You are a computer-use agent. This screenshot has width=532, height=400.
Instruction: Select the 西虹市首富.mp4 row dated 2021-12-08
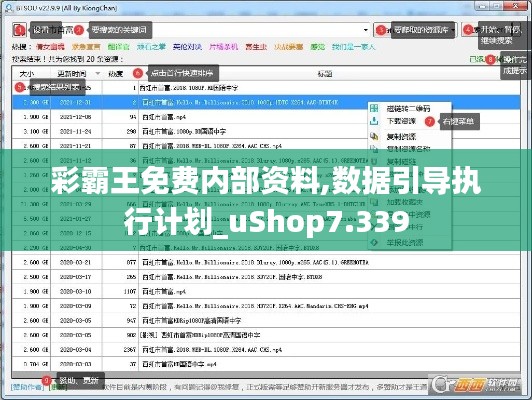click(266, 117)
